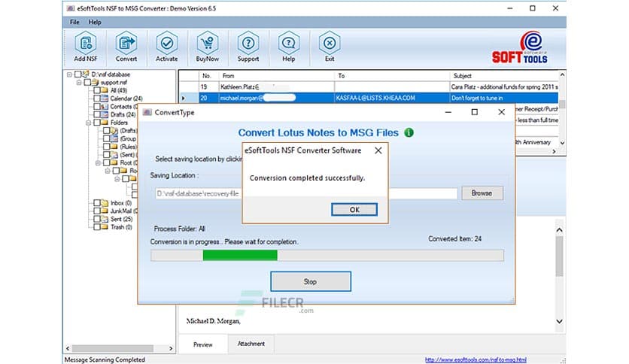The height and width of the screenshot is (364, 629).
Task: Select email row 20 from michael.morgan
Action: [369, 98]
